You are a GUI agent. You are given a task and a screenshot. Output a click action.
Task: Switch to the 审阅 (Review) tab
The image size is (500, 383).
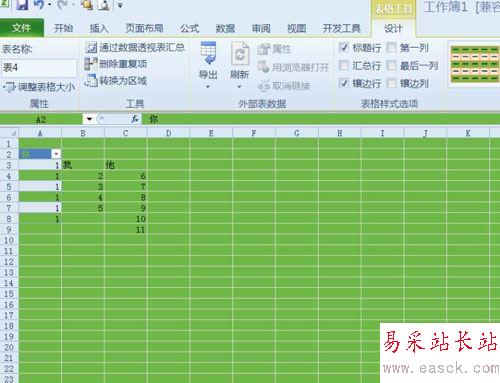[x=261, y=28]
